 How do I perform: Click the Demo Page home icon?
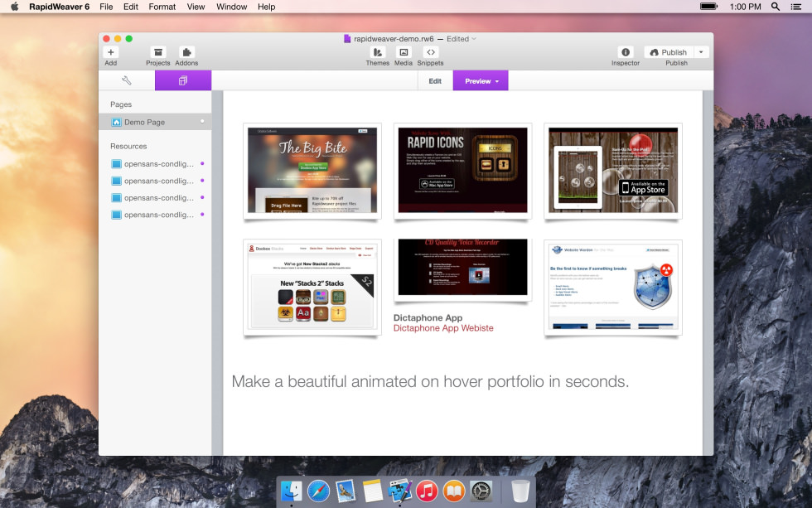117,122
